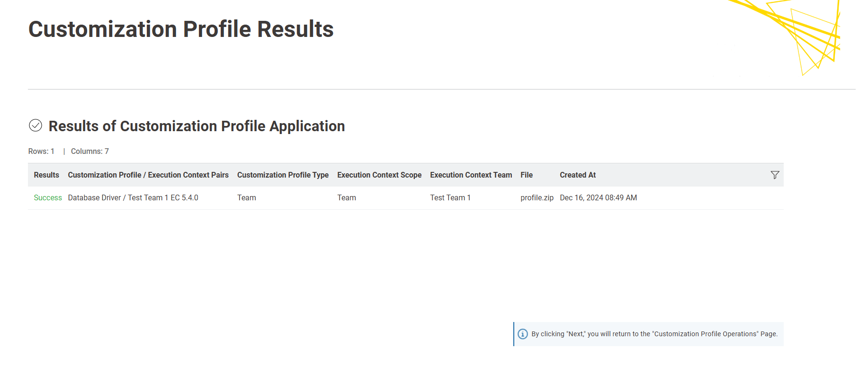The width and height of the screenshot is (868, 367).
Task: Click the checkmark circle icon beside results heading
Action: click(36, 125)
